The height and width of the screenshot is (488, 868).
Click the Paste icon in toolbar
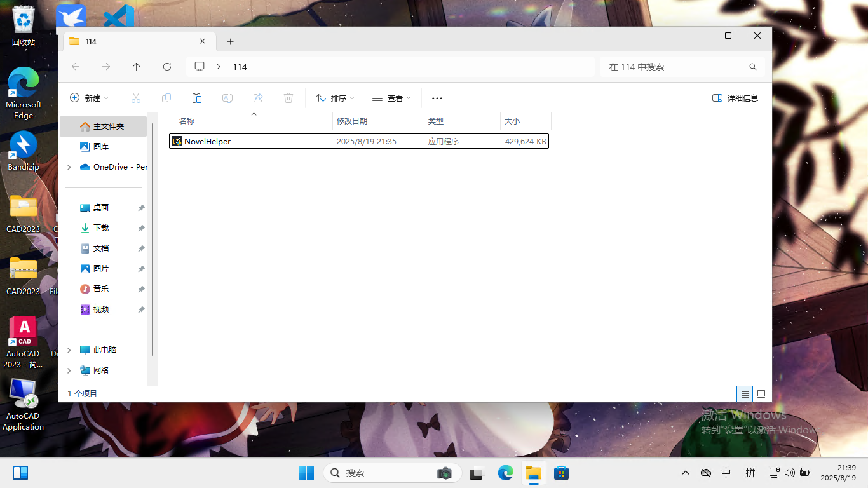(197, 98)
